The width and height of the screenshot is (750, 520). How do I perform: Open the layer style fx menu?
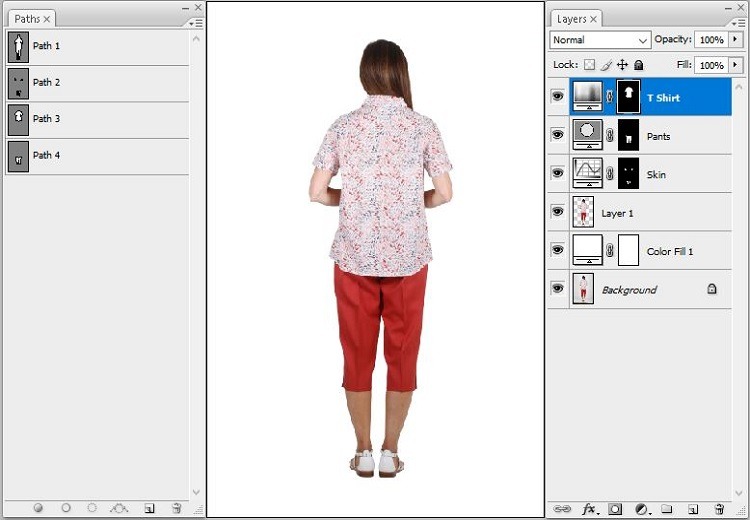589,509
